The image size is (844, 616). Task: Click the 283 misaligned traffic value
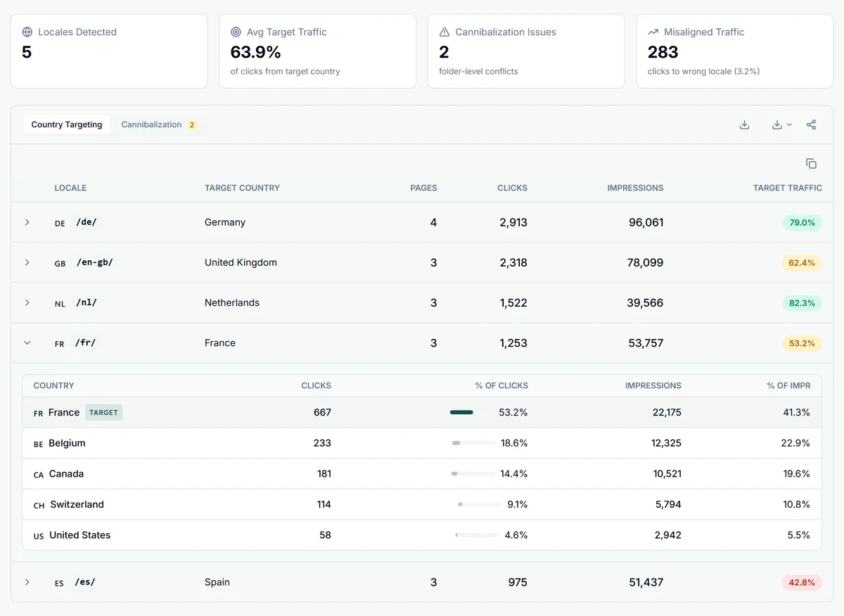(x=663, y=52)
